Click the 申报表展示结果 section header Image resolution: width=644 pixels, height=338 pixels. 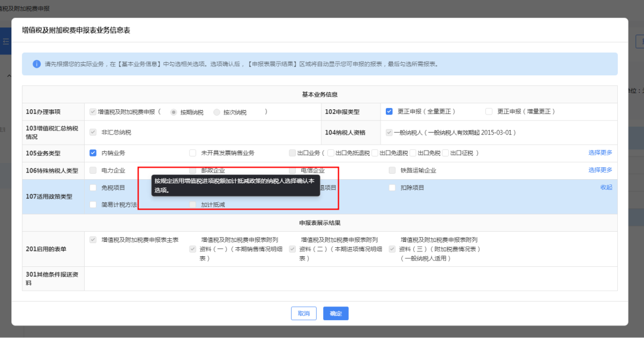click(x=320, y=223)
